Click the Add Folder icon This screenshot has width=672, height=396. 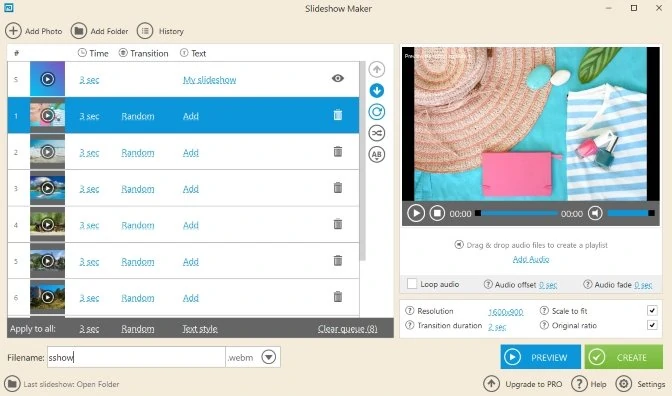pos(78,31)
